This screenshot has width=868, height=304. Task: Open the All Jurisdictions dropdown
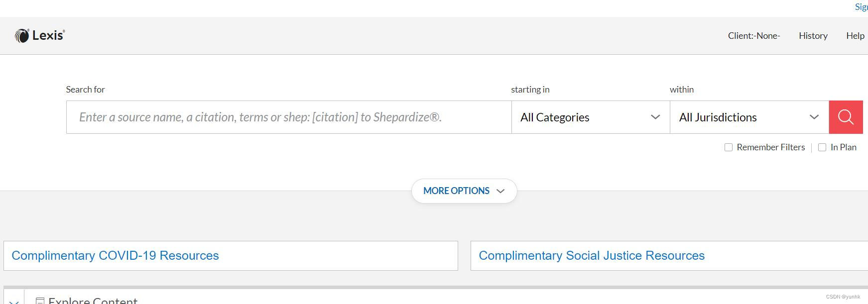(x=748, y=117)
